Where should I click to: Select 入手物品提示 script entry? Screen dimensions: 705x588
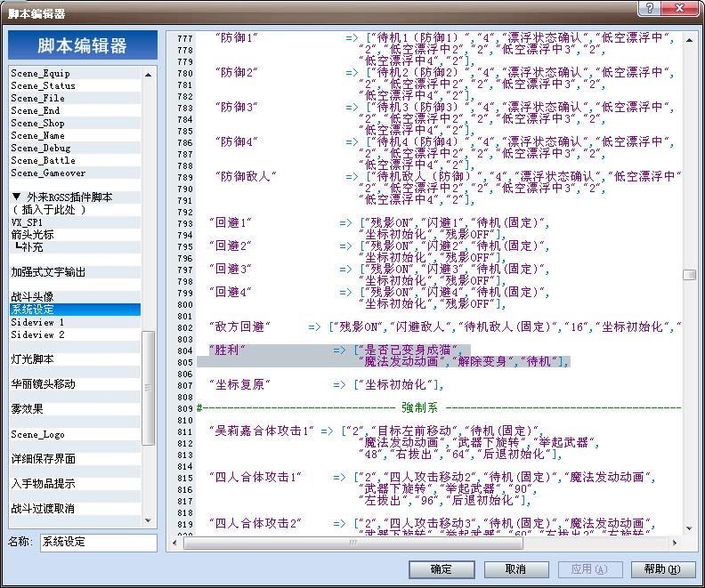tap(75, 484)
